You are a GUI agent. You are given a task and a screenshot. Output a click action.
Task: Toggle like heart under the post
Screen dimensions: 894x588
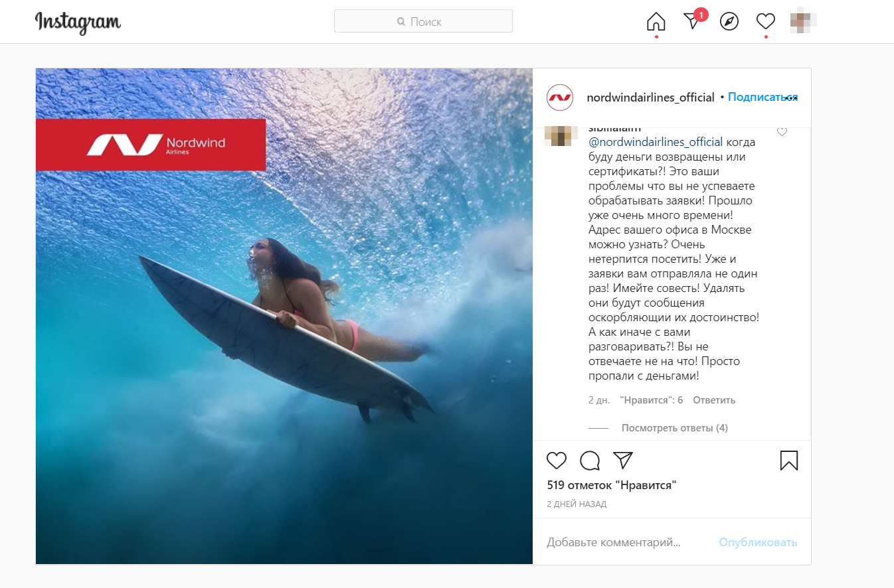557,461
